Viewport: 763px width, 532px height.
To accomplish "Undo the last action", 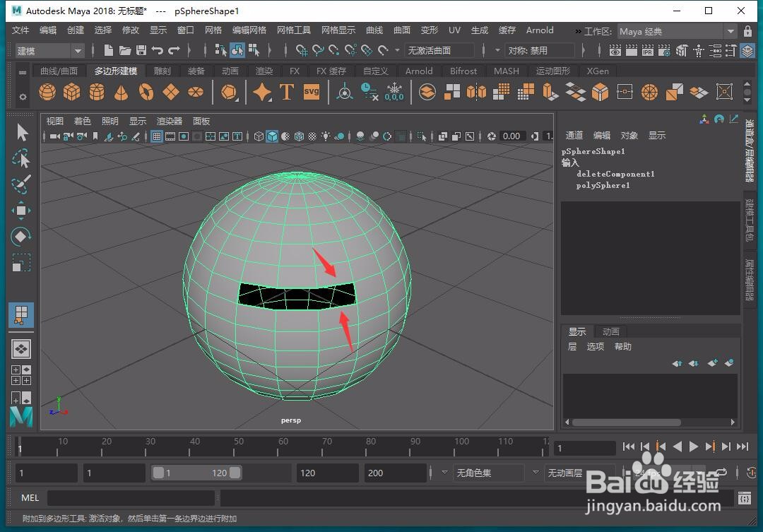I will pos(157,50).
